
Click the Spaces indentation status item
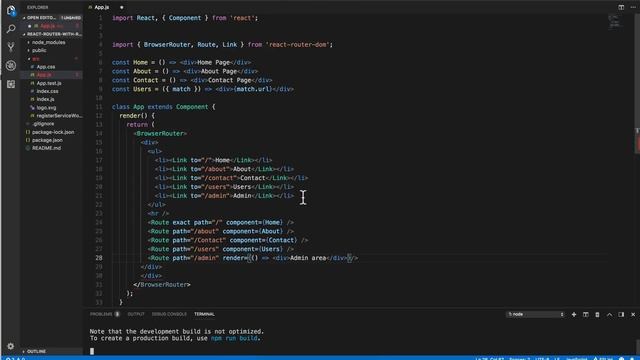coord(520,358)
